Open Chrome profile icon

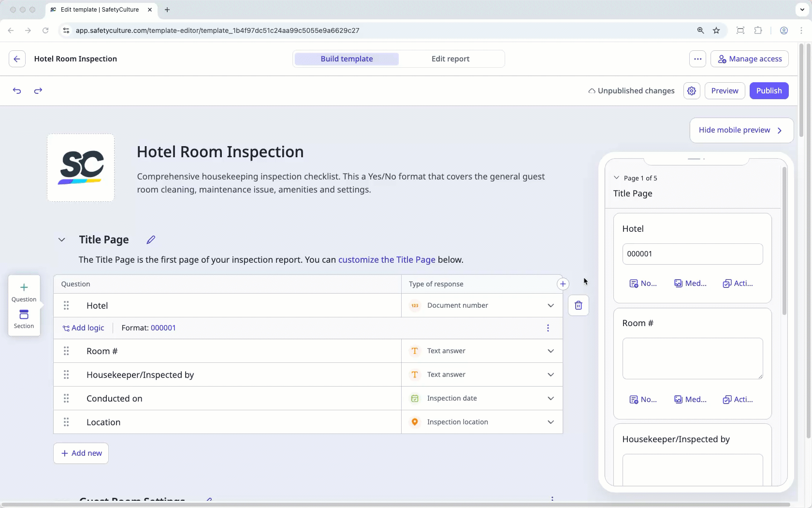784,30
